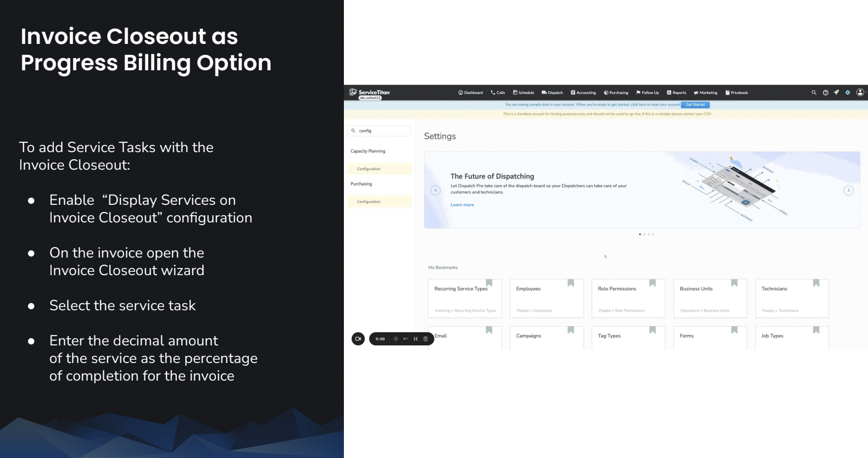Delete the recording with the trash icon
Viewport: 868px width, 458px height.
425,339
